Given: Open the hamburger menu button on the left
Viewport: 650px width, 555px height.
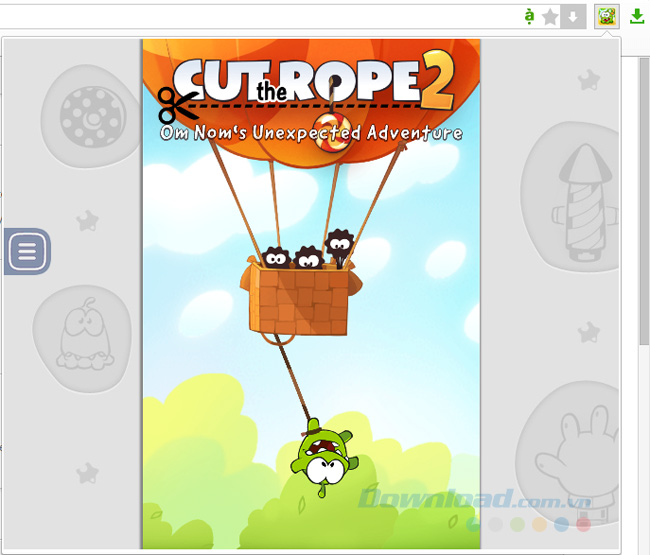Looking at the screenshot, I should click(x=27, y=251).
